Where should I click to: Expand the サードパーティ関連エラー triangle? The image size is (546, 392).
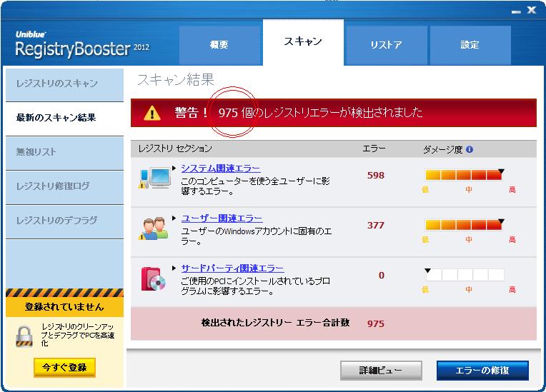(174, 268)
